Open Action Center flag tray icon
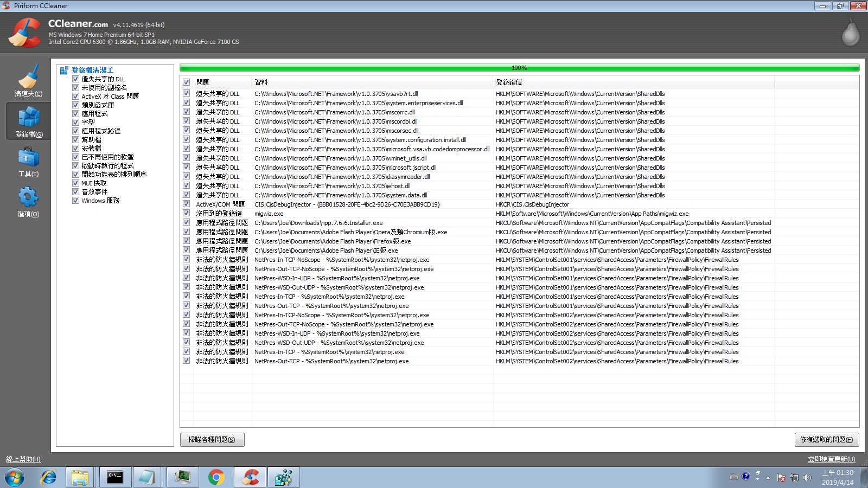This screenshot has width=868, height=488. (781, 478)
